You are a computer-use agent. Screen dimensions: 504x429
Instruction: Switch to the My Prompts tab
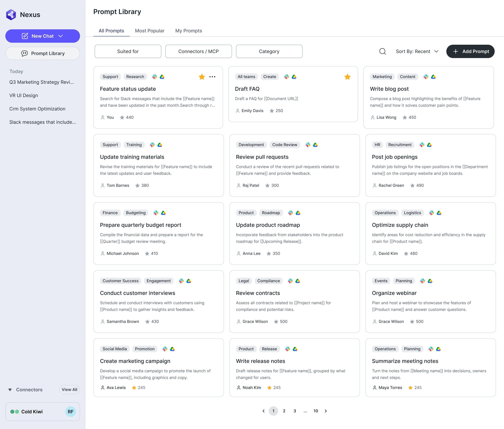coord(188,31)
